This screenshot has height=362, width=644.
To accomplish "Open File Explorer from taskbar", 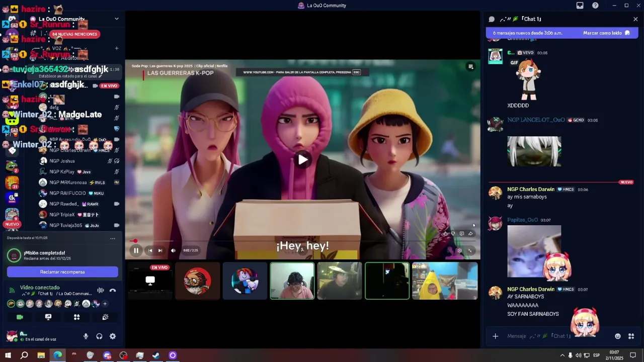I will (41, 355).
